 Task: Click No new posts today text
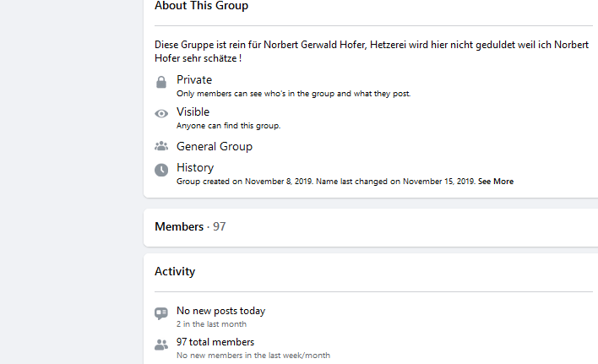[220, 311]
